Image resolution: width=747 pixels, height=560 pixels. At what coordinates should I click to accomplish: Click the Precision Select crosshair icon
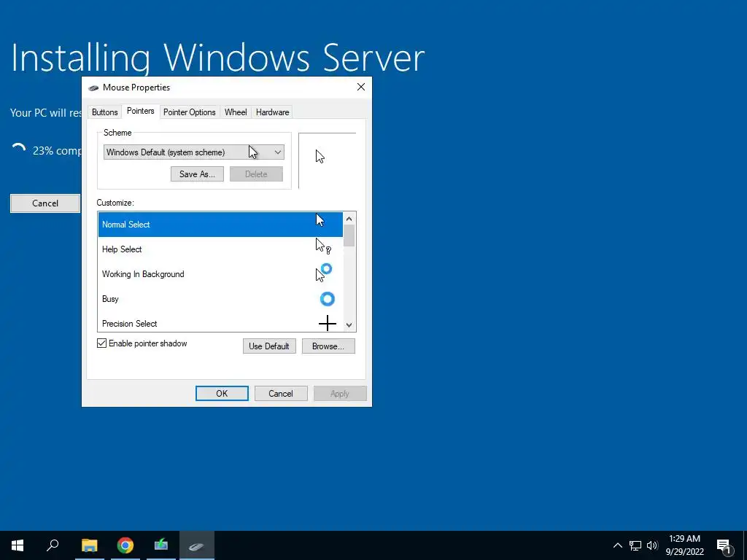click(328, 323)
